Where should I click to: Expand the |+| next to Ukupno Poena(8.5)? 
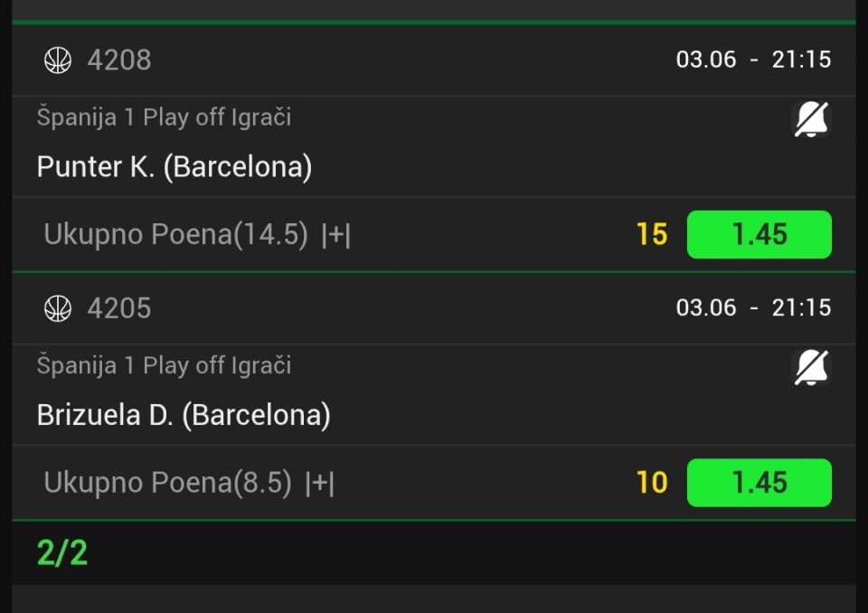tap(319, 484)
